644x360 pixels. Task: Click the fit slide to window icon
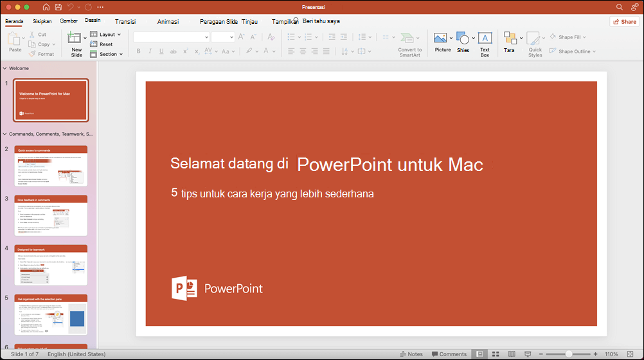click(630, 354)
